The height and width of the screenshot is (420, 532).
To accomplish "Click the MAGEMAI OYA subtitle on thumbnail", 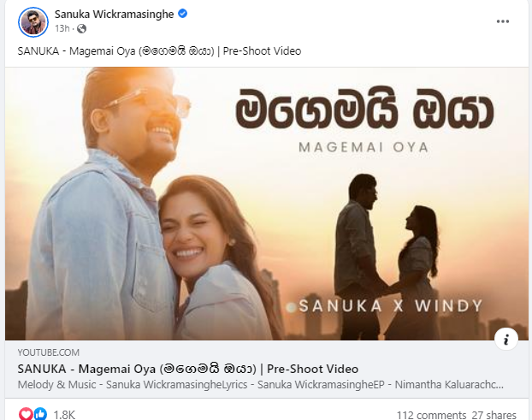I will point(364,147).
